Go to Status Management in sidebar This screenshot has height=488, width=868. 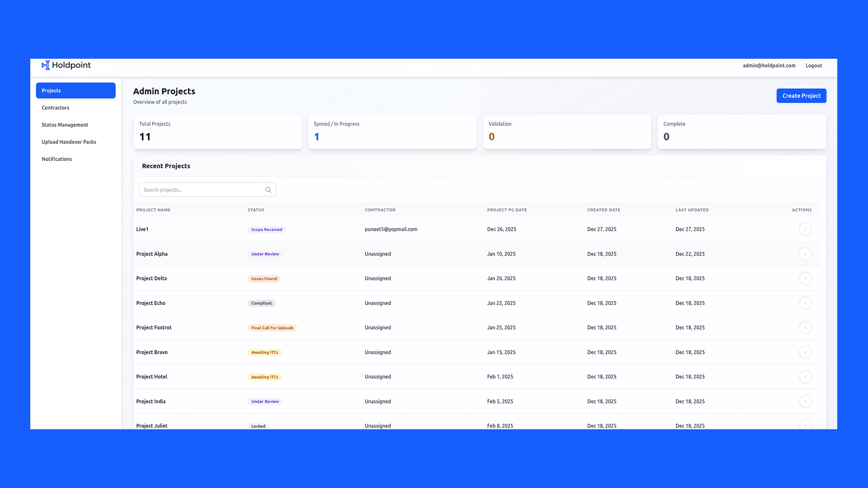[65, 125]
